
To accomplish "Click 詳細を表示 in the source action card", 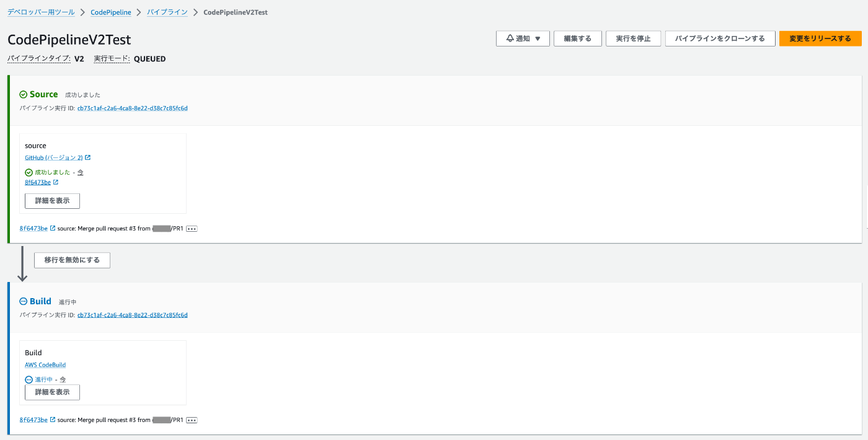I will [52, 201].
